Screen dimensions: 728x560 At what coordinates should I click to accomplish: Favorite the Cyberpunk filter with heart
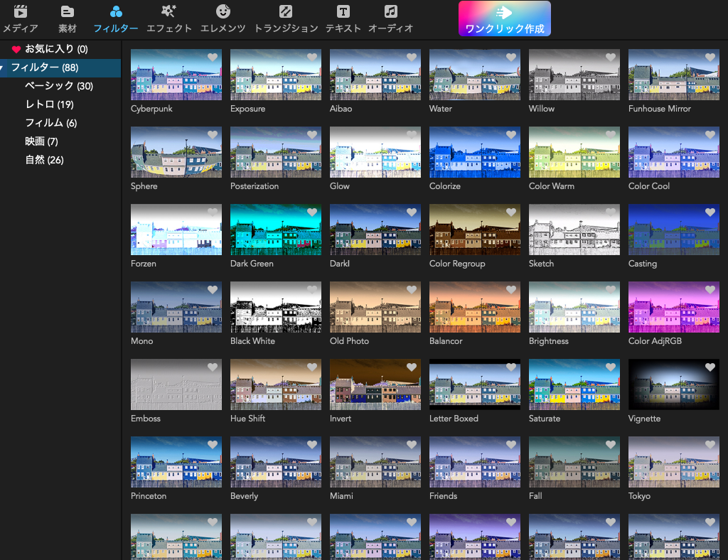(213, 58)
